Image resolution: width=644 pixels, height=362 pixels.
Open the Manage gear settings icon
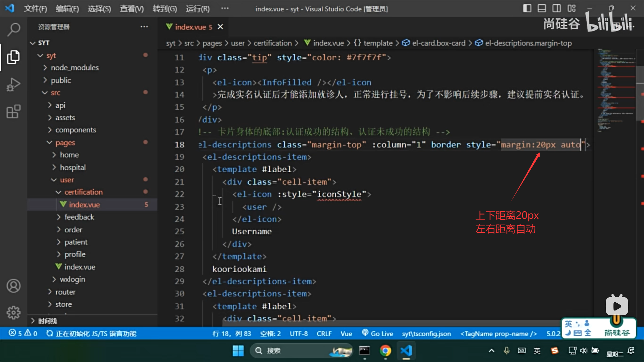[13, 312]
